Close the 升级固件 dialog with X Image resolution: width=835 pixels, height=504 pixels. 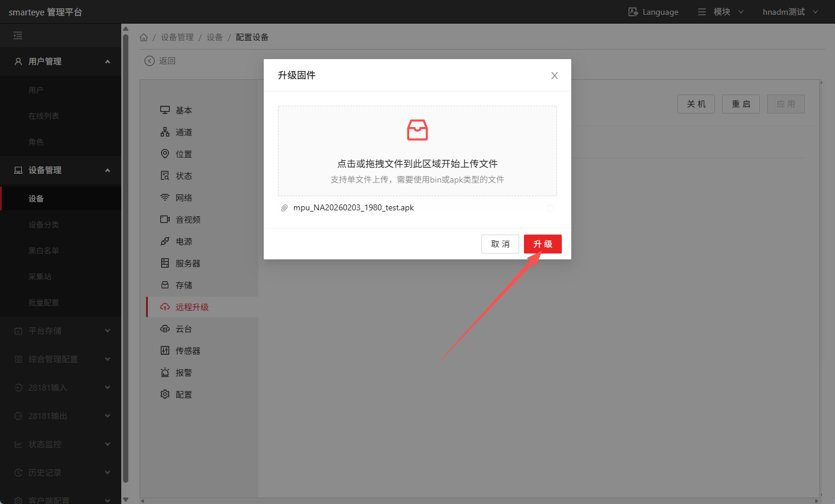point(554,76)
